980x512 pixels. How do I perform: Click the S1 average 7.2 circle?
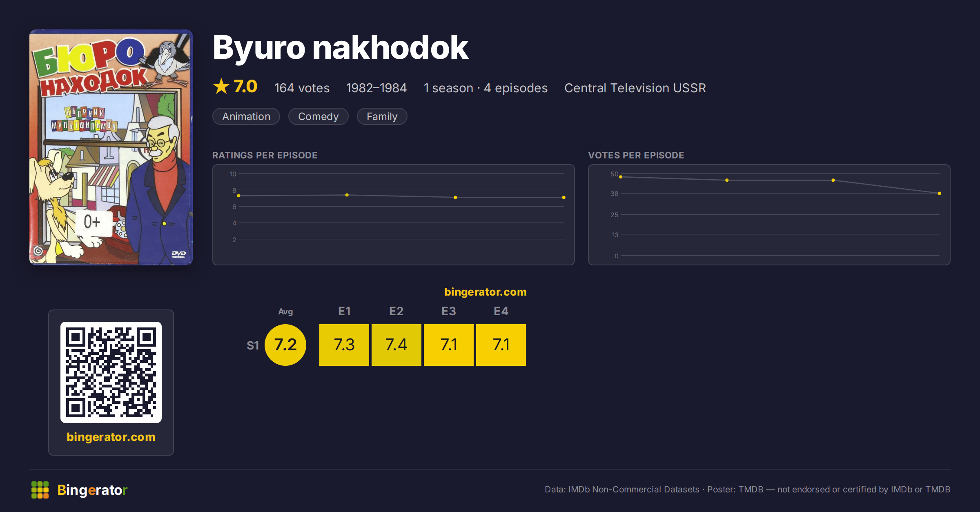coord(285,345)
